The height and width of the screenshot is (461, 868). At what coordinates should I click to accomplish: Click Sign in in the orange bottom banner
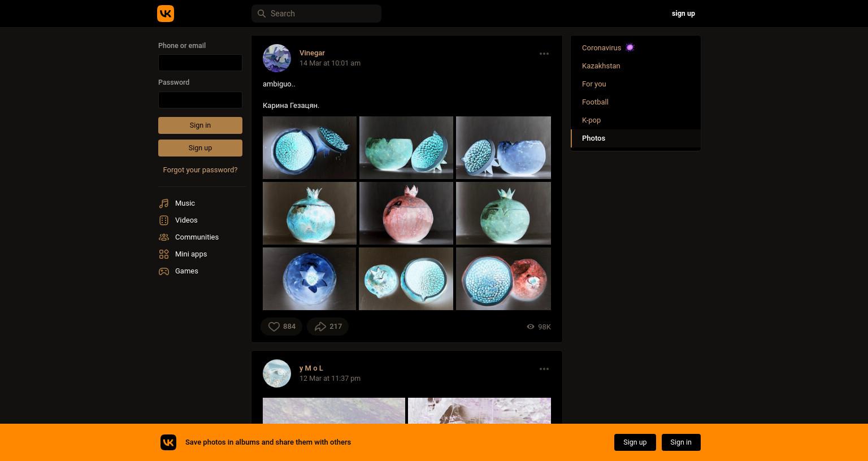(x=680, y=442)
